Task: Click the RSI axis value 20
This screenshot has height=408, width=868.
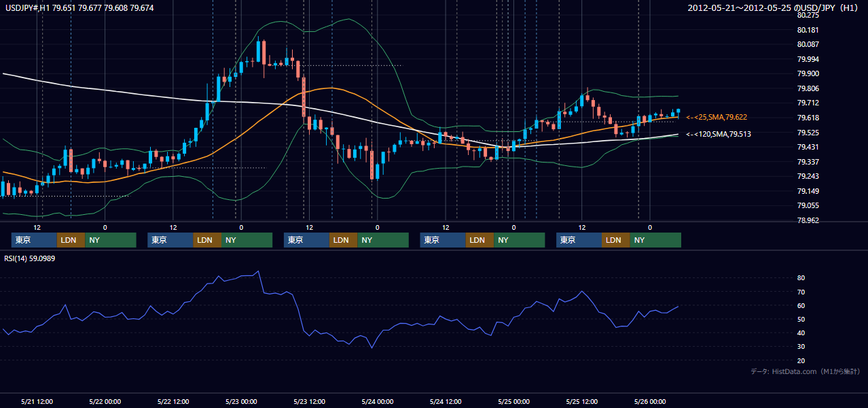Action: [801, 360]
